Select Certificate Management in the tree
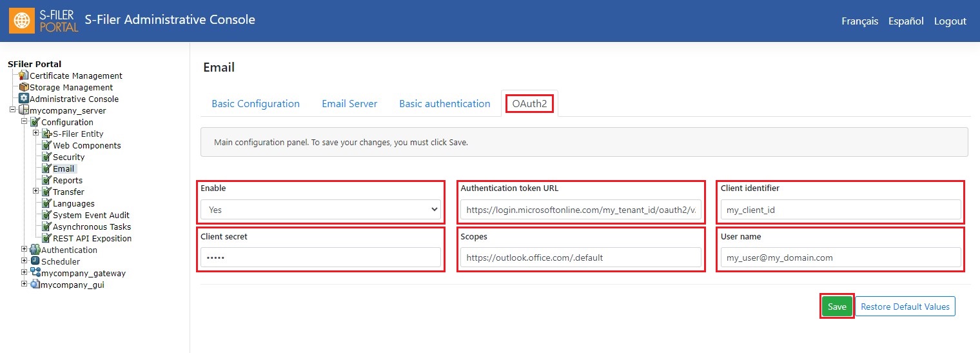This screenshot has height=353, width=980. [x=76, y=76]
